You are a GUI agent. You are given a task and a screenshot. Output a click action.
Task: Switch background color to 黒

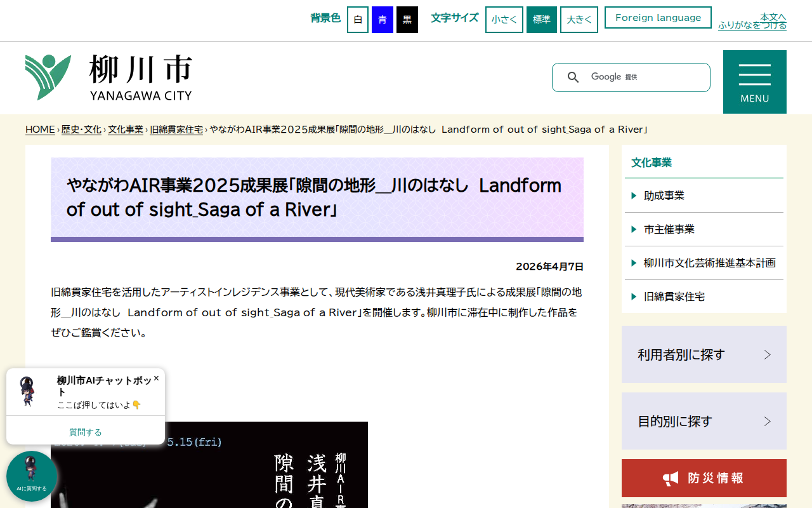tap(407, 19)
